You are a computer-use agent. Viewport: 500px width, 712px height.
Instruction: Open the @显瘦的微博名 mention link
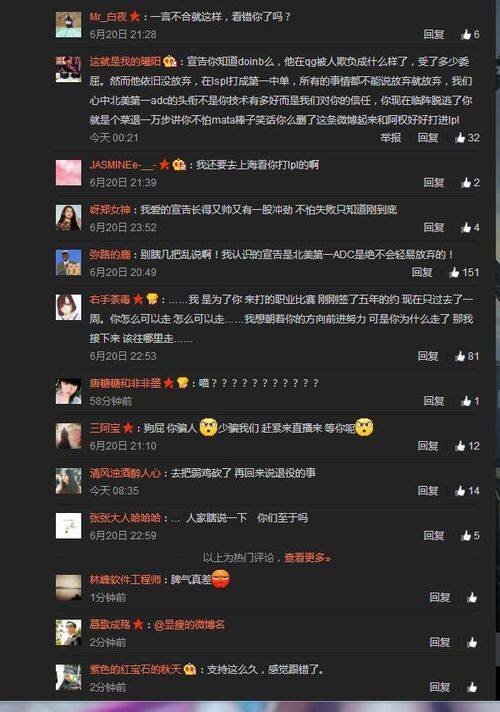pyautogui.click(x=189, y=625)
